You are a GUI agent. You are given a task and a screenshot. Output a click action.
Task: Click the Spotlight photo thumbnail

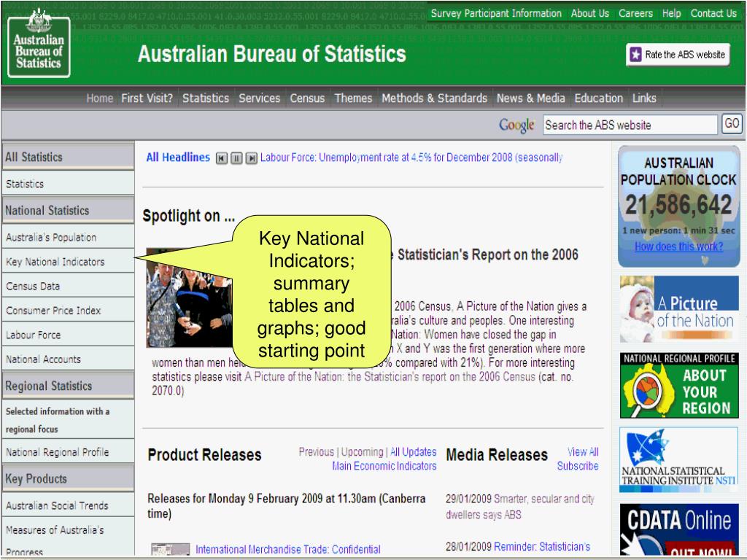(x=189, y=297)
